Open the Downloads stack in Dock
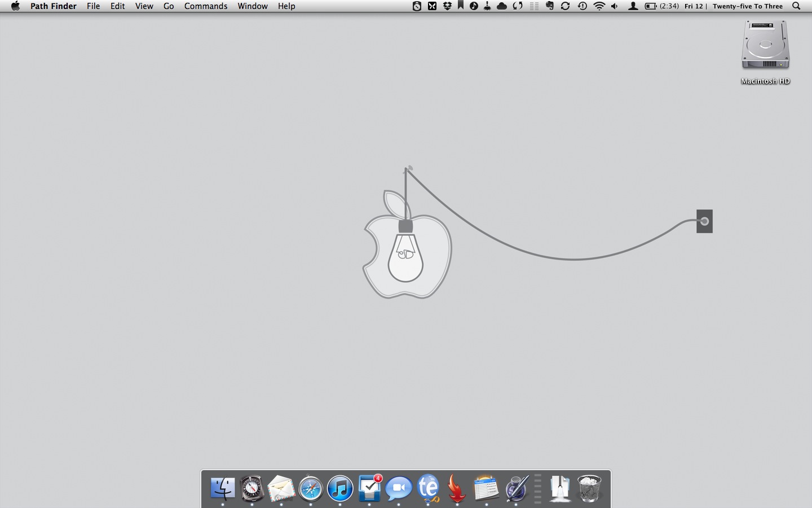Viewport: 812px width, 508px height. (x=560, y=489)
